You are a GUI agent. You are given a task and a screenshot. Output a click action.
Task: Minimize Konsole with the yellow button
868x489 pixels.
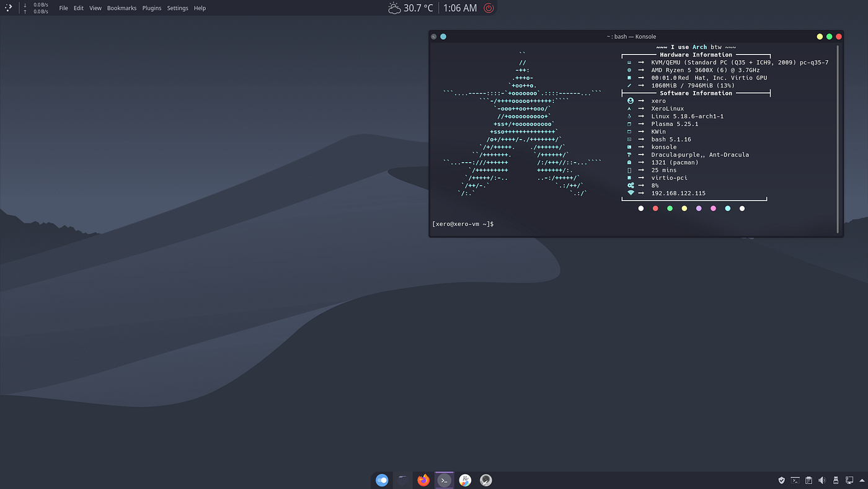coord(820,37)
